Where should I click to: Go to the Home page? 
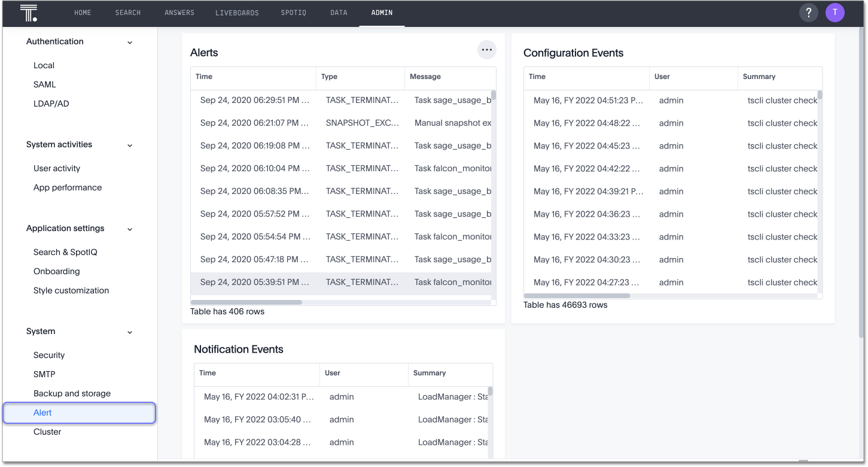pyautogui.click(x=83, y=12)
